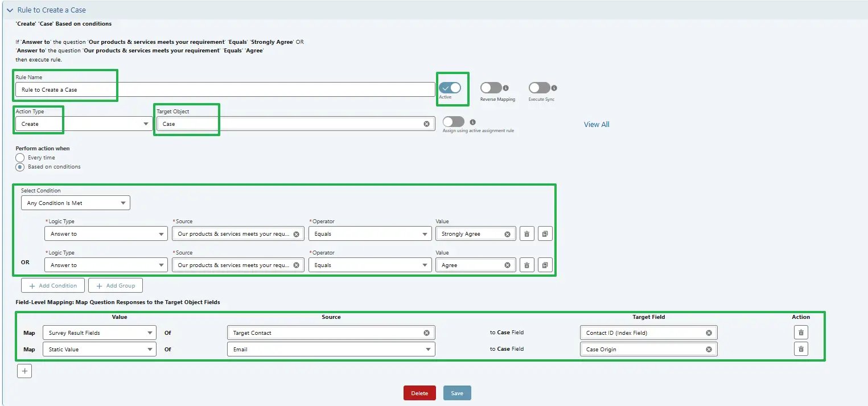868x406 pixels.
Task: Clear Source of the OR condition row
Action: pyautogui.click(x=296, y=265)
